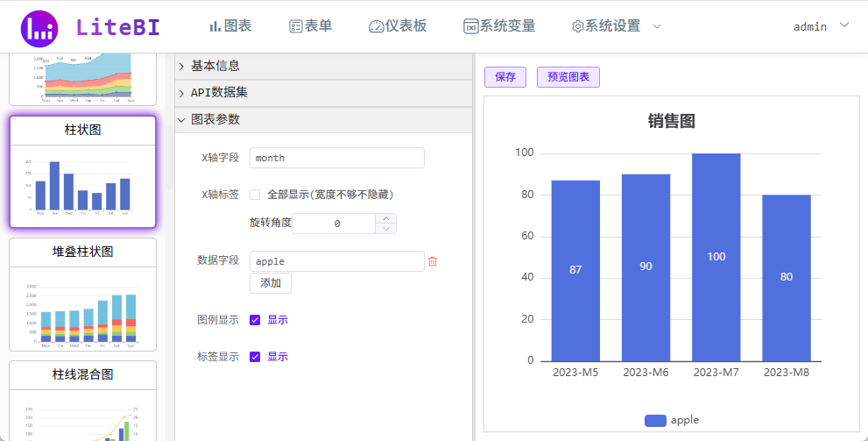This screenshot has width=868, height=441.
Task: Increase the 旋转角度 value
Action: [x=386, y=219]
